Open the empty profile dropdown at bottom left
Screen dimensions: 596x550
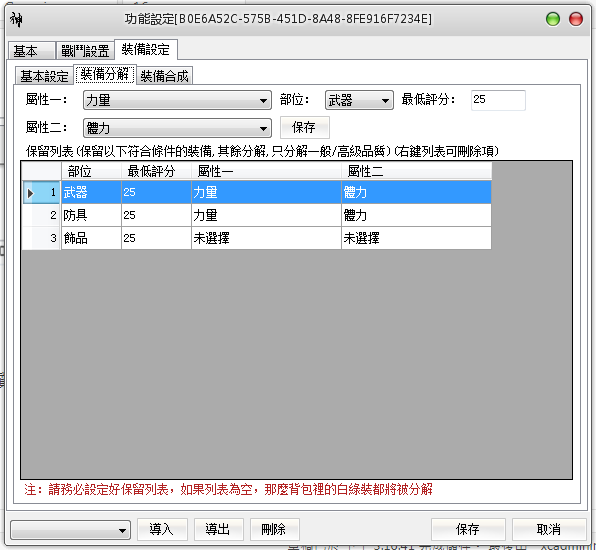[x=71, y=530]
